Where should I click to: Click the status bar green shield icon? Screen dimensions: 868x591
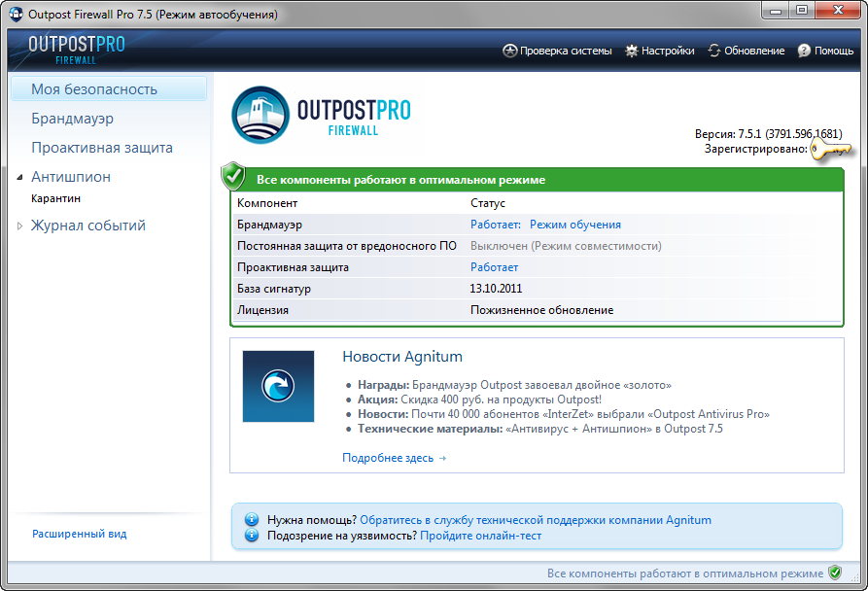(x=834, y=574)
